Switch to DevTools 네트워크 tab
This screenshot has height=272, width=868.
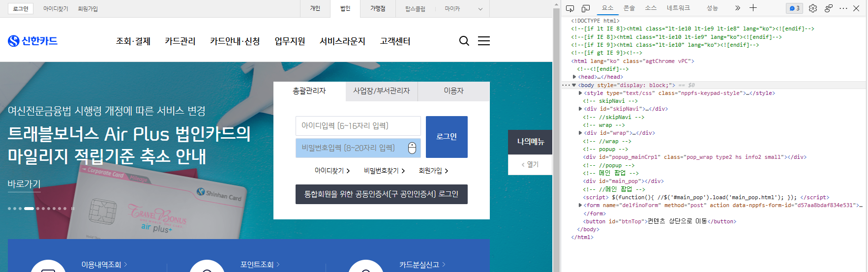[x=678, y=8]
